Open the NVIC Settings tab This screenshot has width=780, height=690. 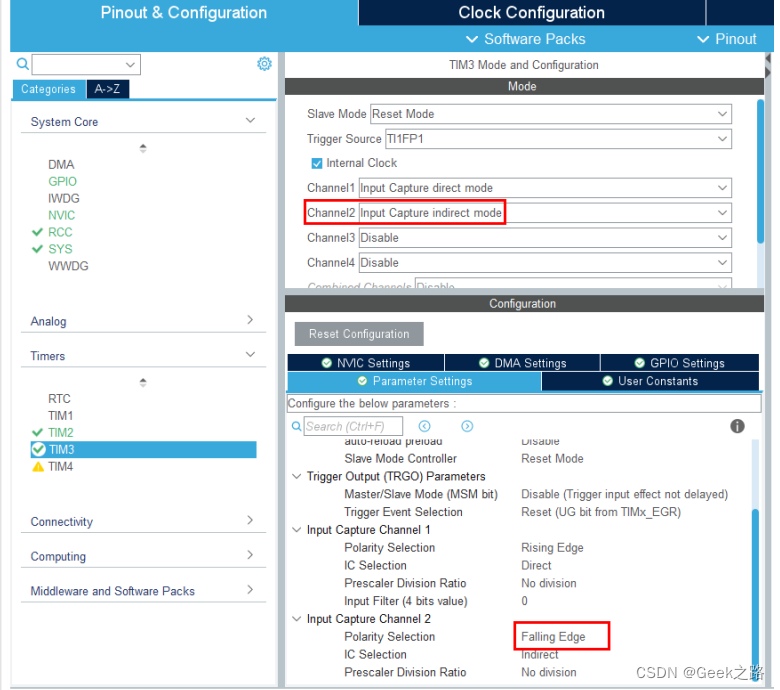(x=366, y=363)
